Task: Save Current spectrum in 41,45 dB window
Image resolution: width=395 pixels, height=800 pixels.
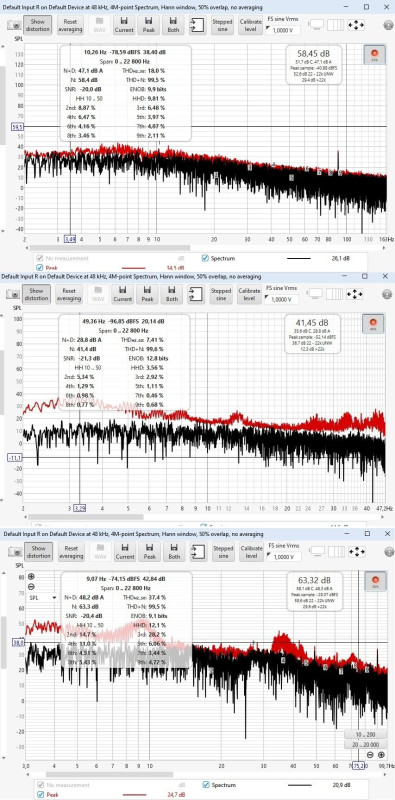Action: click(x=123, y=294)
